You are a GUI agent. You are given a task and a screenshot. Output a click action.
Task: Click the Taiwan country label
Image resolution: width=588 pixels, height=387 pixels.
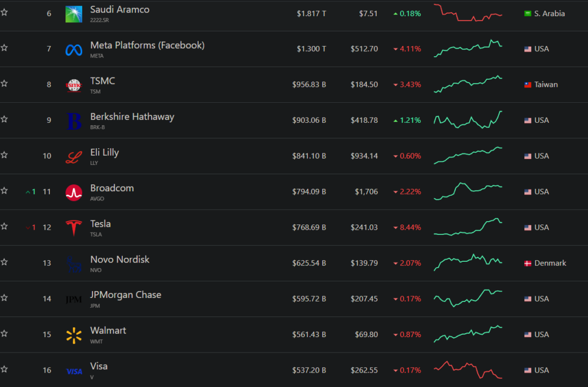(x=546, y=85)
